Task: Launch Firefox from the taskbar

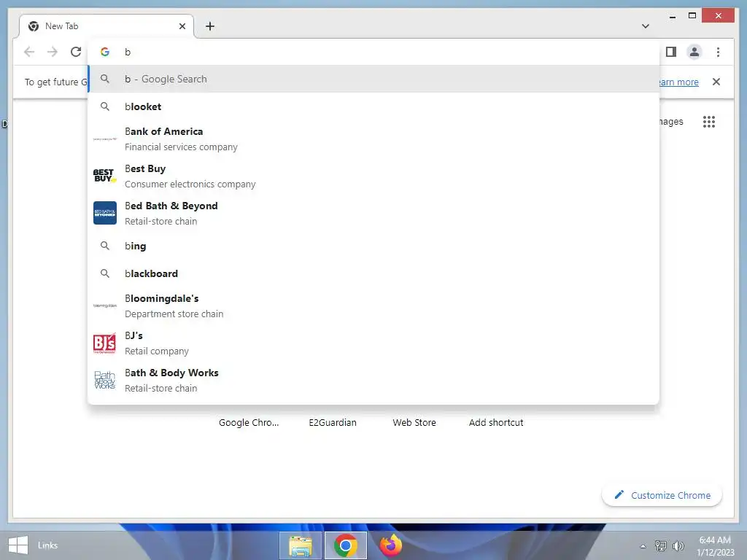Action: point(391,545)
